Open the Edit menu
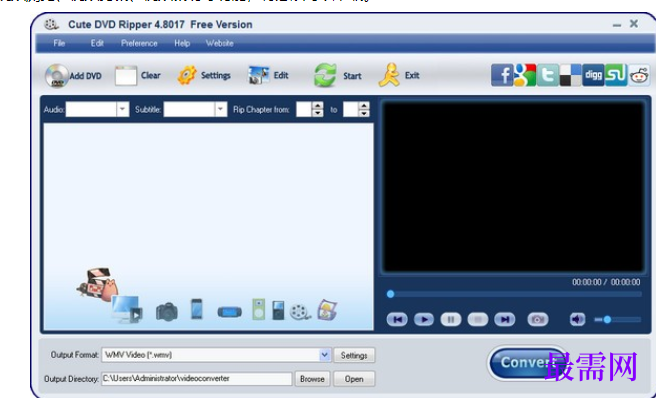Image resolution: width=656 pixels, height=398 pixels. (97, 43)
